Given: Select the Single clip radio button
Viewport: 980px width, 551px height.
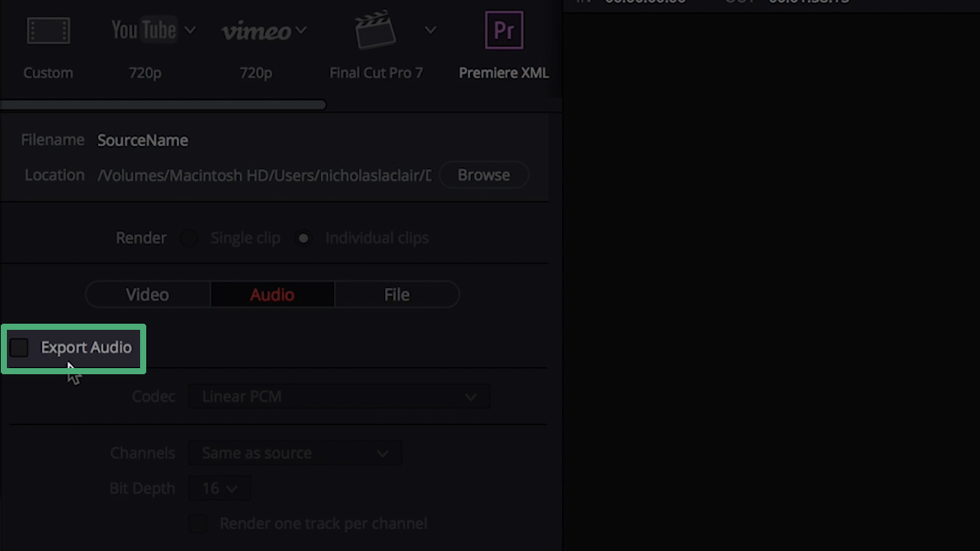Looking at the screenshot, I should point(188,238).
